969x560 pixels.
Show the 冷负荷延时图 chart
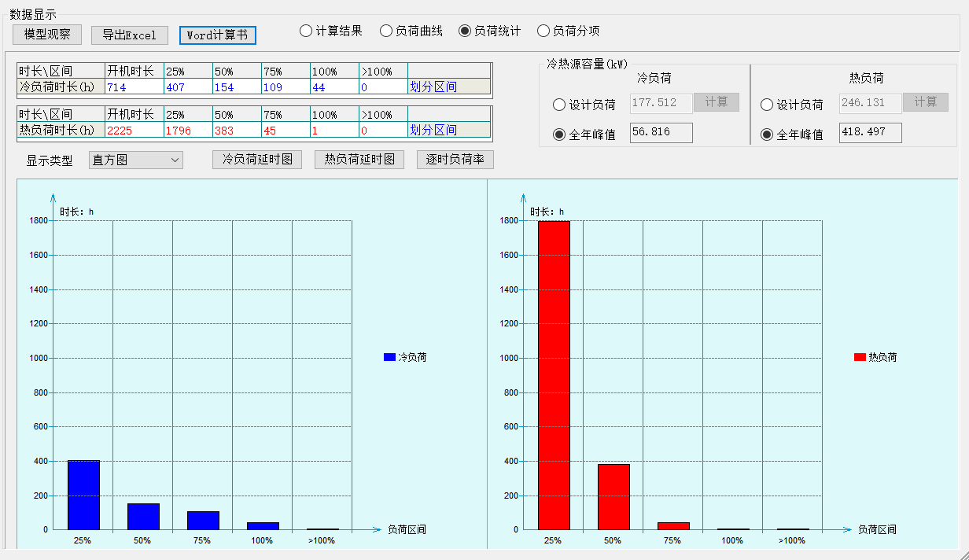(x=257, y=160)
